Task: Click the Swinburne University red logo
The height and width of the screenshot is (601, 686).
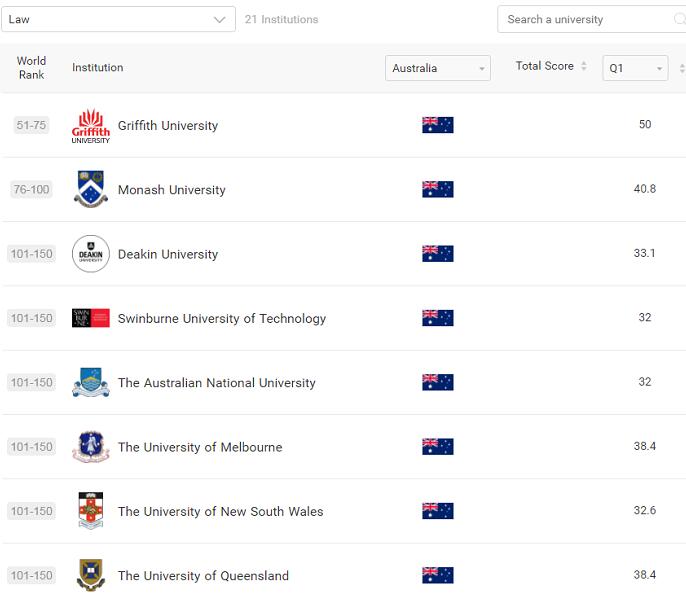Action: [x=91, y=318]
